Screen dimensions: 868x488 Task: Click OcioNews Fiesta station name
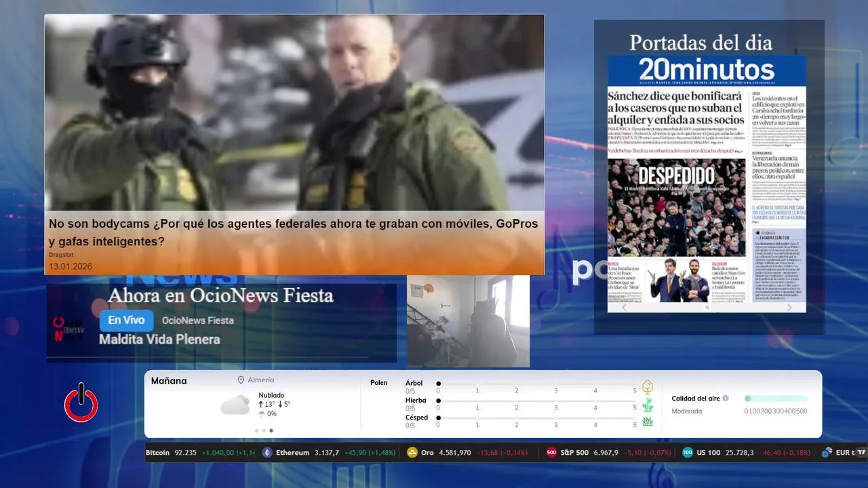197,321
